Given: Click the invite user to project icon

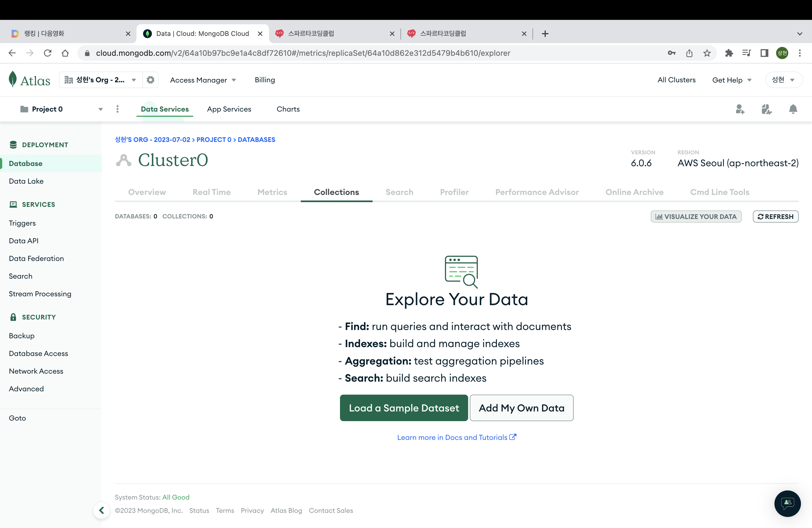Looking at the screenshot, I should [x=740, y=109].
